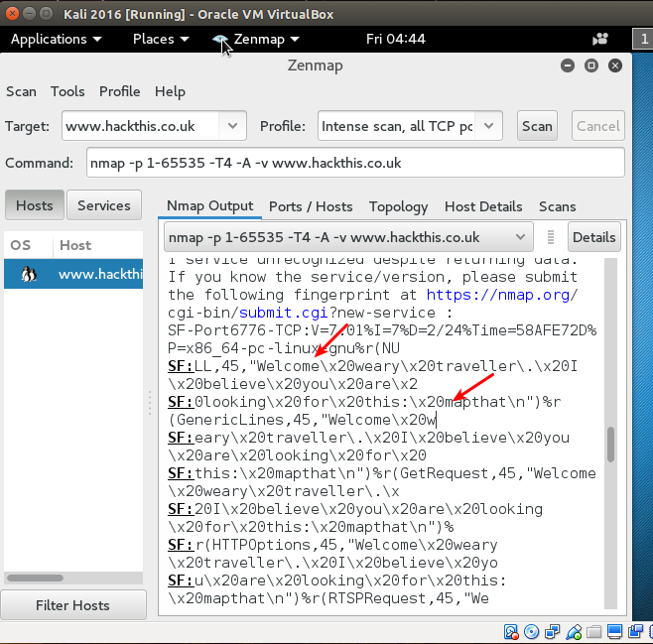The image size is (653, 644).
Task: Open the Profile menu
Action: point(119,91)
